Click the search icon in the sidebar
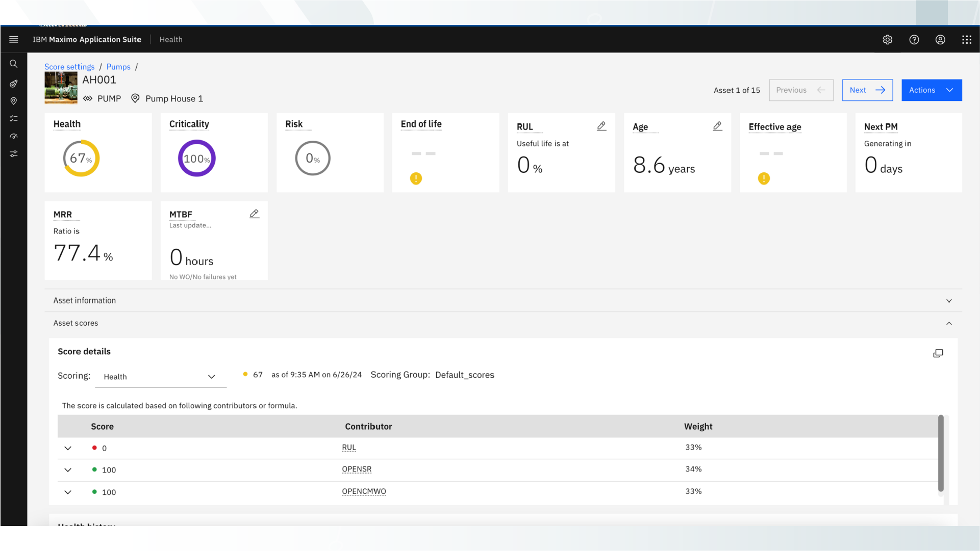 [x=14, y=64]
